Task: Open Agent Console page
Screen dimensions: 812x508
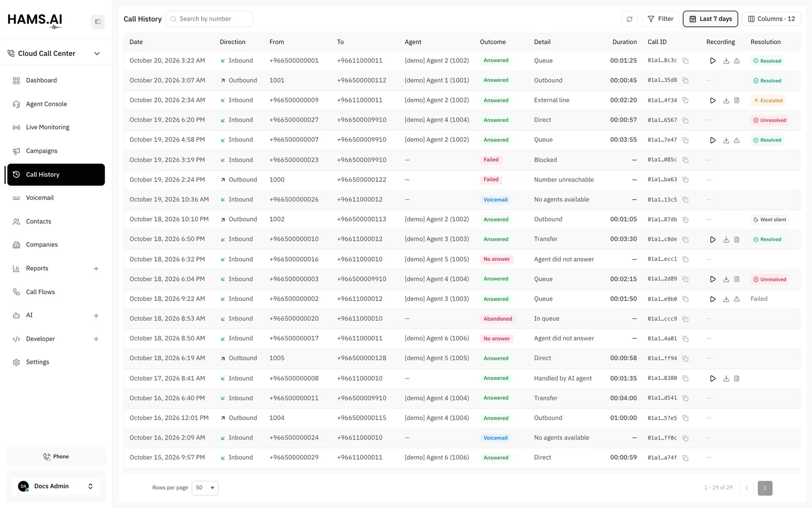Action: (55, 104)
